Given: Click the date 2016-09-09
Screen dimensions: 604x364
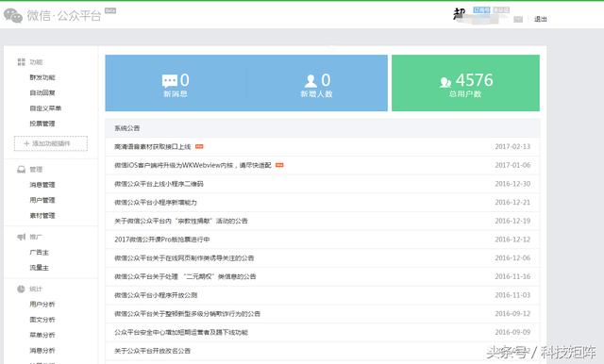Looking at the screenshot, I should [x=512, y=332].
